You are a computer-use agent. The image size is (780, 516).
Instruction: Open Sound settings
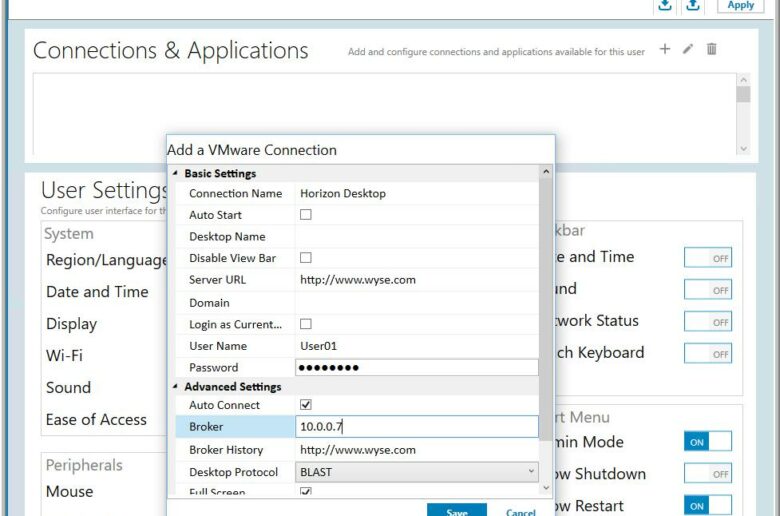68,387
